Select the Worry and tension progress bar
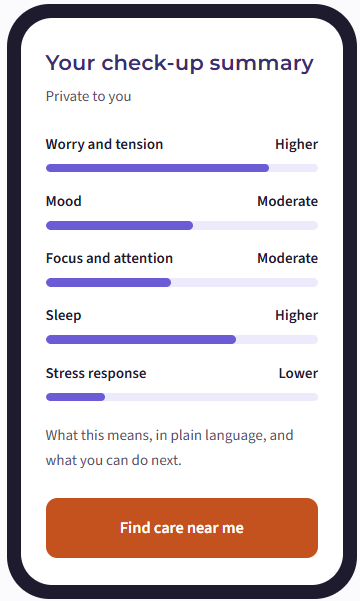 (182, 168)
